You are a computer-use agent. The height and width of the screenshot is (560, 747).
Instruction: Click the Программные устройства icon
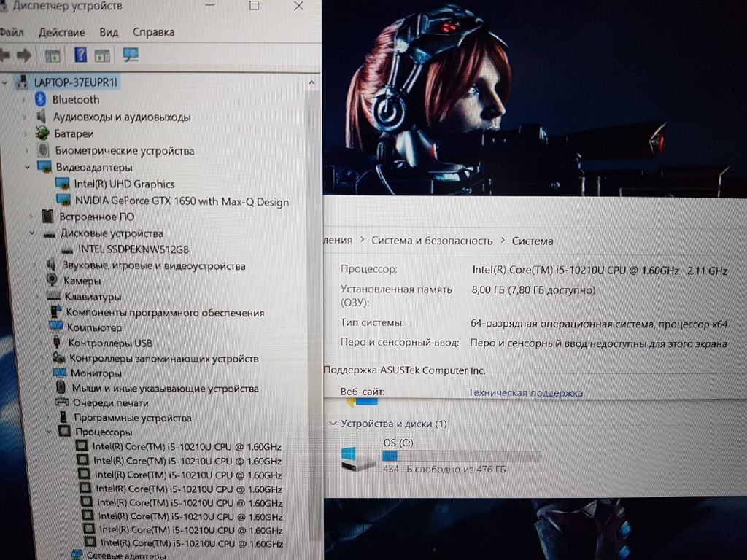[63, 417]
